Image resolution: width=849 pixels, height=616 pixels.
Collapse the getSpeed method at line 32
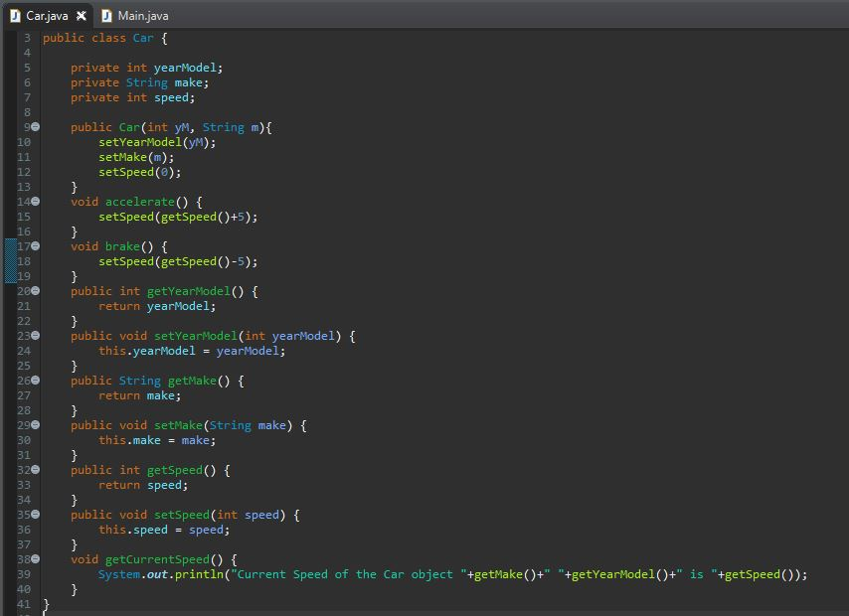(x=35, y=469)
